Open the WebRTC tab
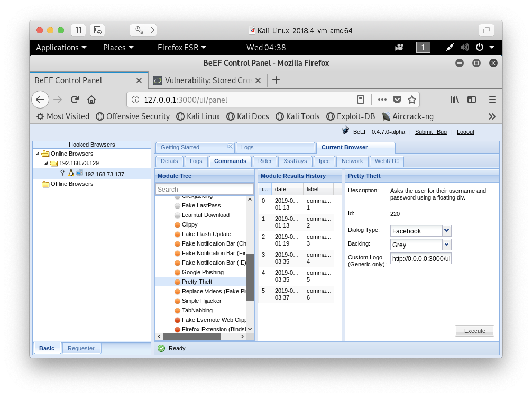 [387, 161]
